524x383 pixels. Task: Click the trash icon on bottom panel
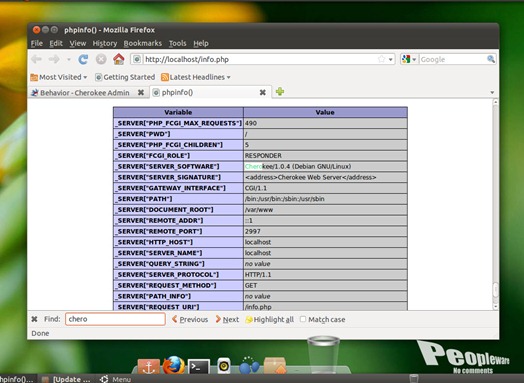414,379
